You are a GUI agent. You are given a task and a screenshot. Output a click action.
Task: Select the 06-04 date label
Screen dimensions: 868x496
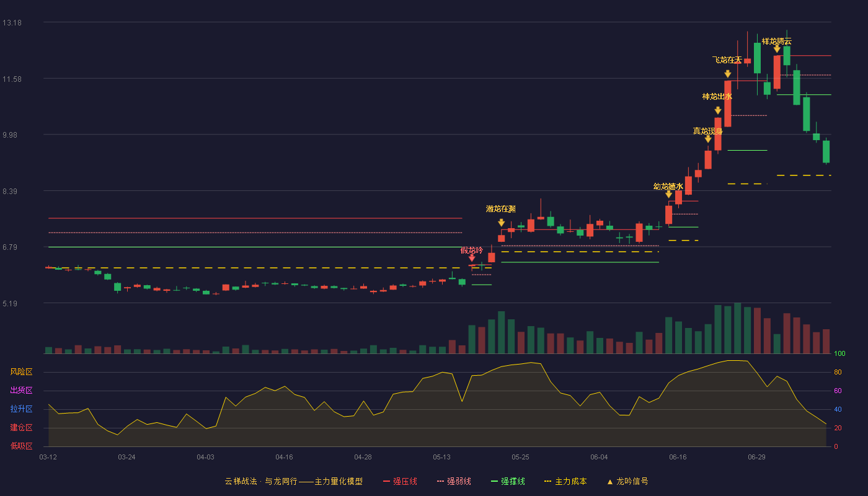(600, 457)
